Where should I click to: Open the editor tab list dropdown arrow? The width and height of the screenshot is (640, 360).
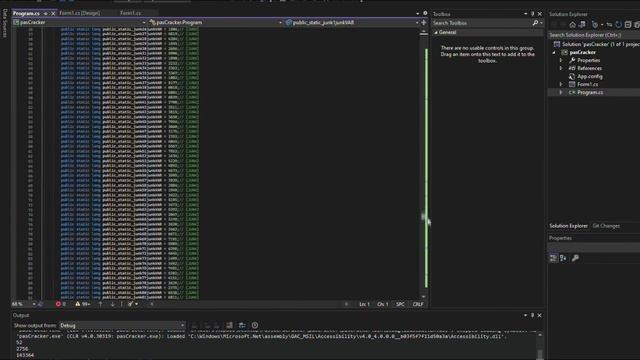[417, 13]
